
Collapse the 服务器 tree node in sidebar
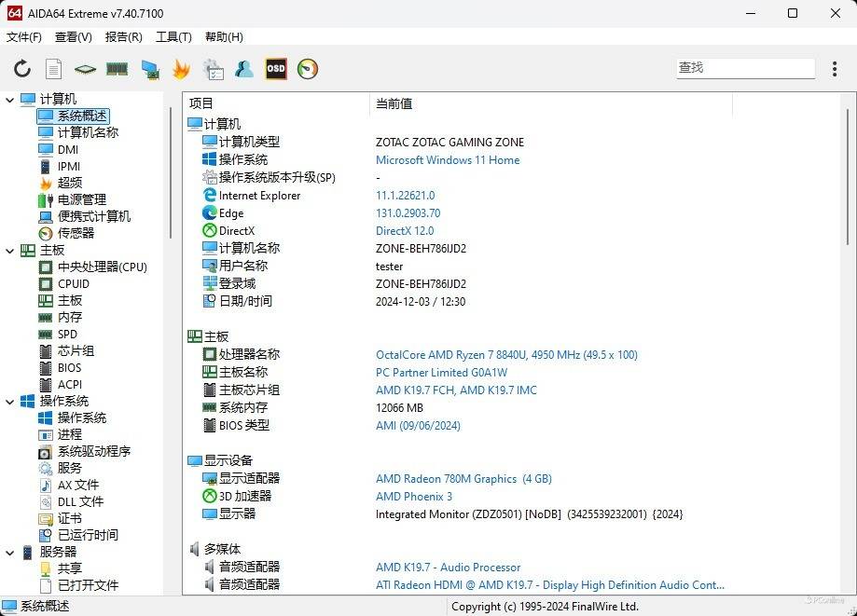pos(10,553)
